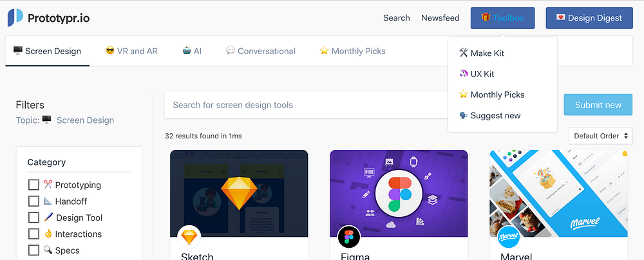The image size is (644, 260).
Task: Open the Newsfeed link
Action: (x=440, y=18)
